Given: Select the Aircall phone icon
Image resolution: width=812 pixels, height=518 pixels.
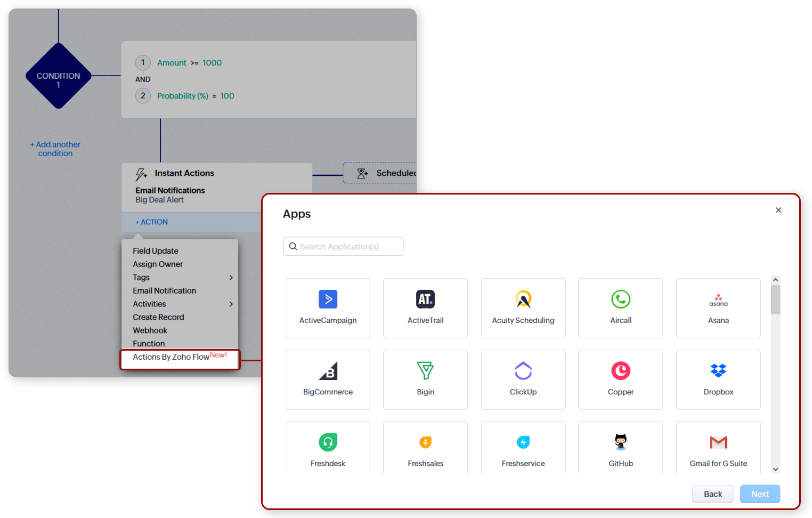Looking at the screenshot, I should [x=620, y=300].
